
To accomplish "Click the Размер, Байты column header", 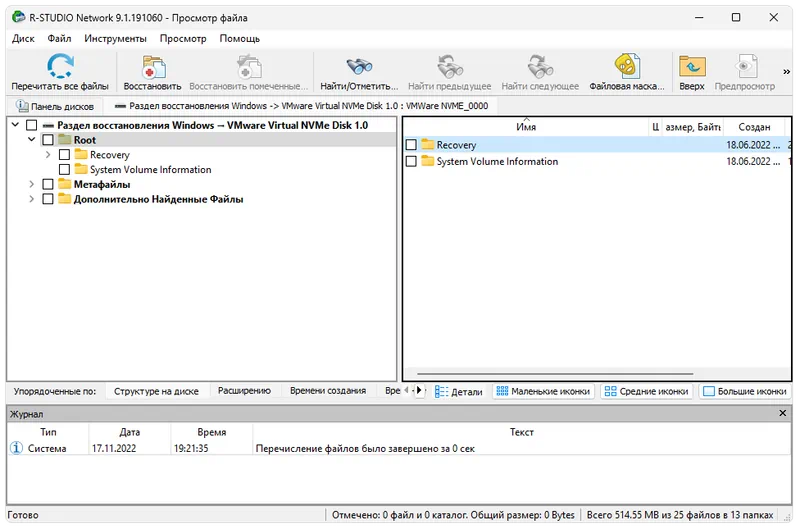I will click(x=693, y=127).
